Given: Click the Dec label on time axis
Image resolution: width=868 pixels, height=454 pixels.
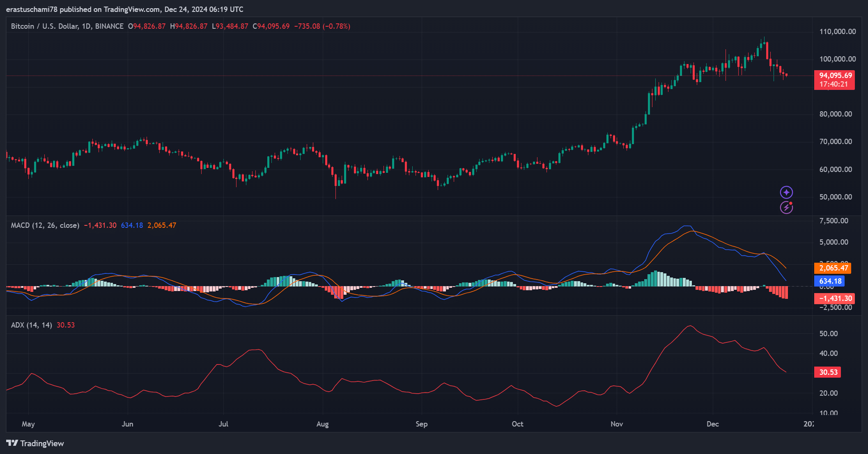Looking at the screenshot, I should [x=713, y=424].
